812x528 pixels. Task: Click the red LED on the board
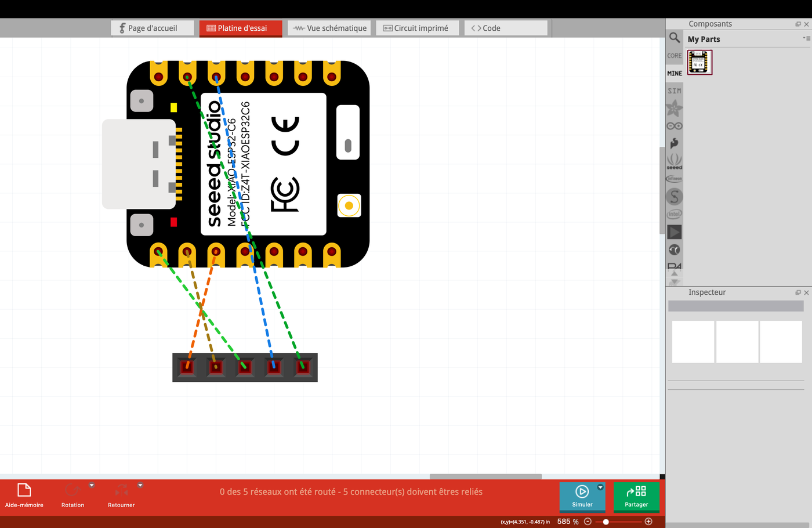click(x=173, y=222)
